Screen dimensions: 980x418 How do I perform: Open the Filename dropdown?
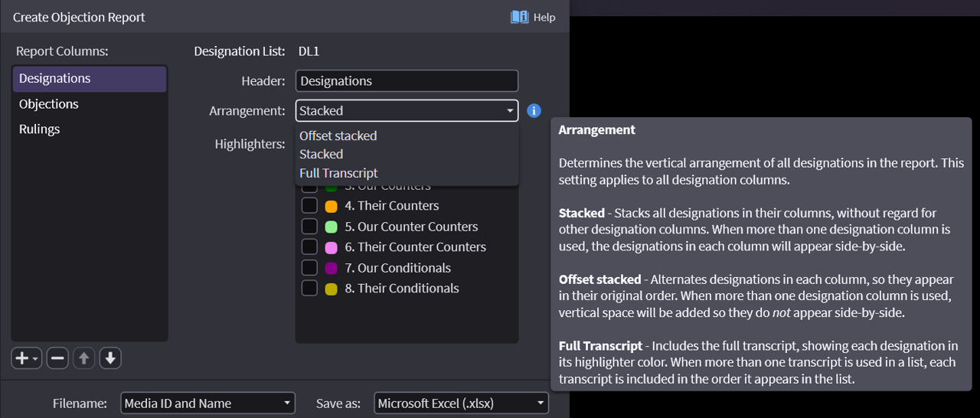tap(207, 403)
